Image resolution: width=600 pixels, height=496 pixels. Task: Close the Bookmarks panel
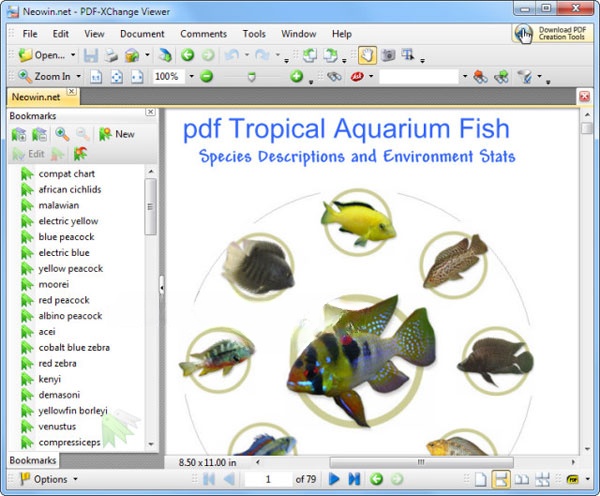click(x=150, y=112)
